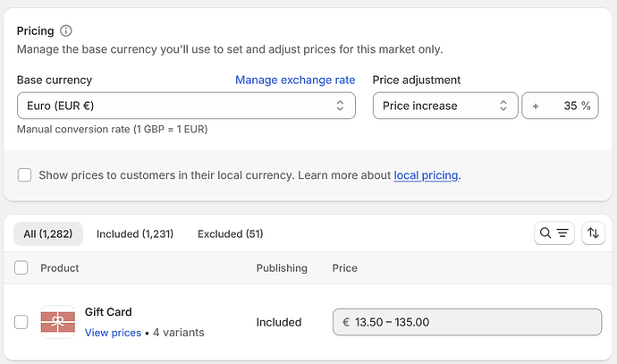Enable showing prices in local currency checkbox

[25, 174]
